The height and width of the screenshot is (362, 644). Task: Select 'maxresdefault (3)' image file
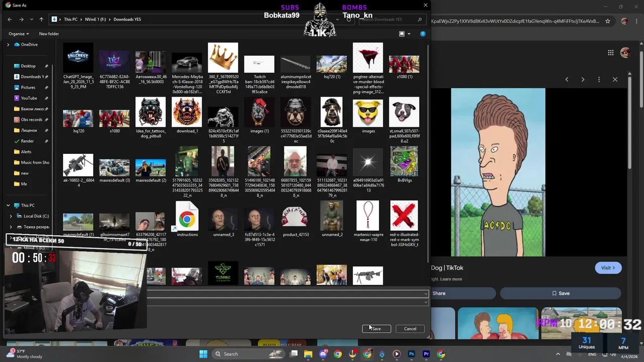tap(114, 170)
